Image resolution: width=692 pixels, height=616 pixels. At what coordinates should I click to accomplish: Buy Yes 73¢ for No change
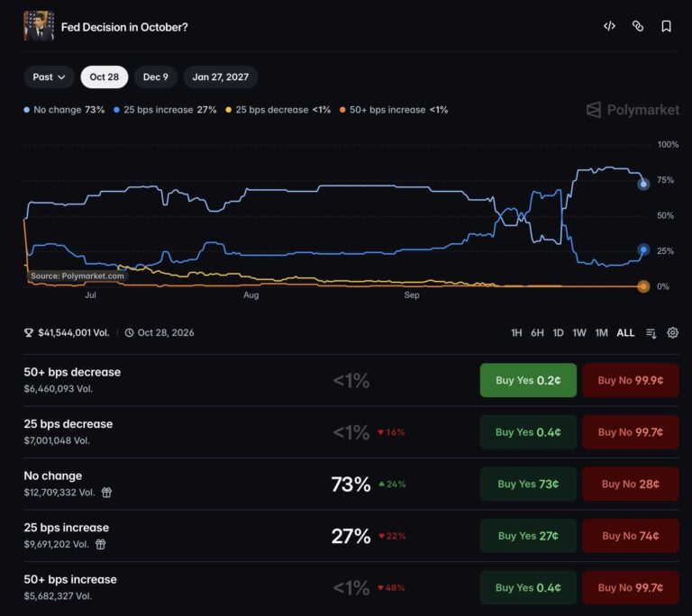[528, 484]
